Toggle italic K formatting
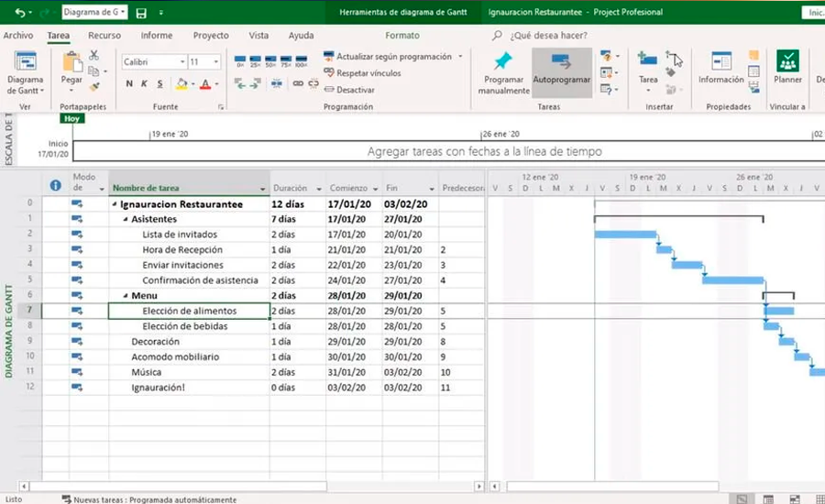The width and height of the screenshot is (825, 504). pyautogui.click(x=144, y=83)
